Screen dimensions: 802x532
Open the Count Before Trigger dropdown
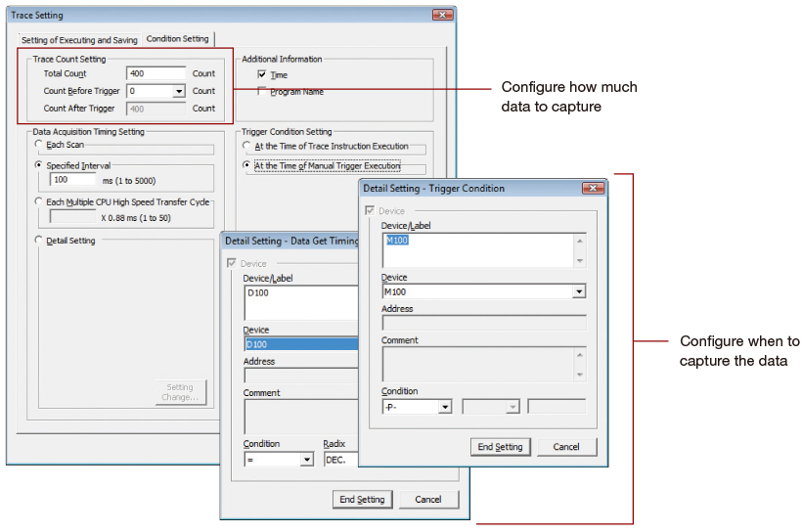pos(179,91)
